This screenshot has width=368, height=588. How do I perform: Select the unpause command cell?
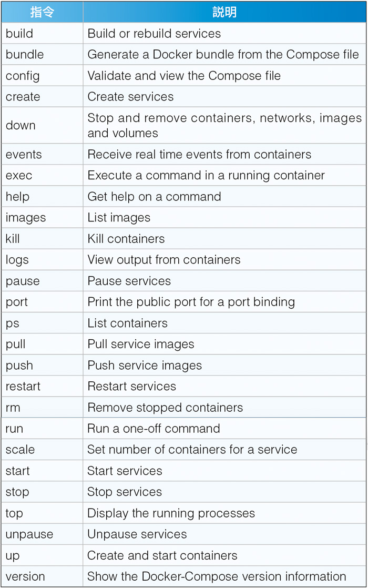click(x=42, y=534)
